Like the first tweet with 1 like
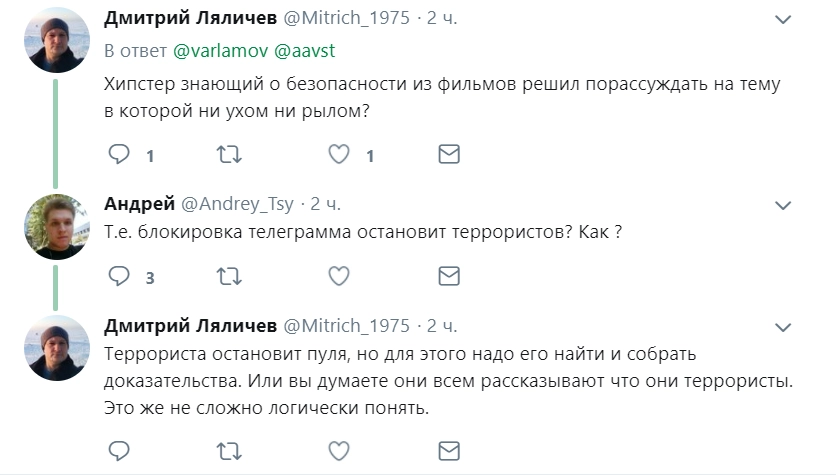The image size is (836, 475). 339,155
